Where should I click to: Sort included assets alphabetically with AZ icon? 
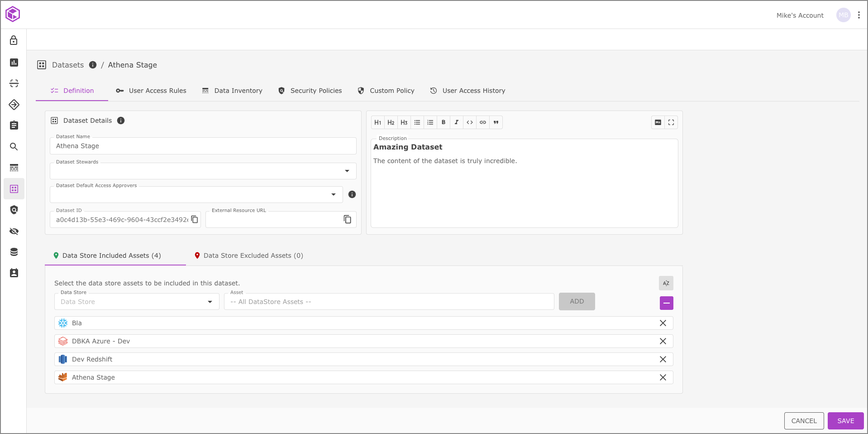point(666,283)
